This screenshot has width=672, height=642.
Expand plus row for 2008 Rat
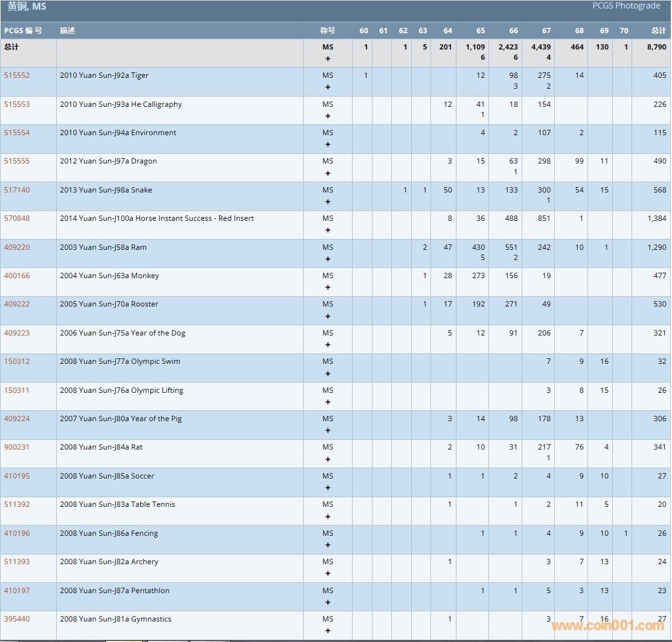(x=328, y=459)
